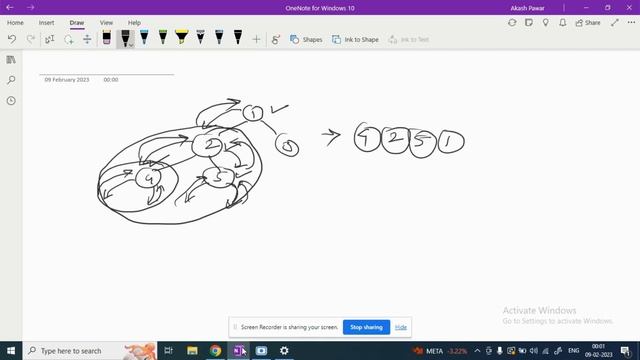This screenshot has height=360, width=640.
Task: Click the taskbar search box
Action: [90, 351]
